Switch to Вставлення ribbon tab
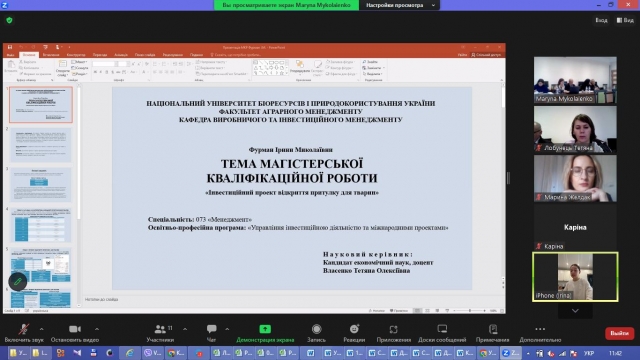Screen dimensions: 640x360 pyautogui.click(x=51, y=55)
